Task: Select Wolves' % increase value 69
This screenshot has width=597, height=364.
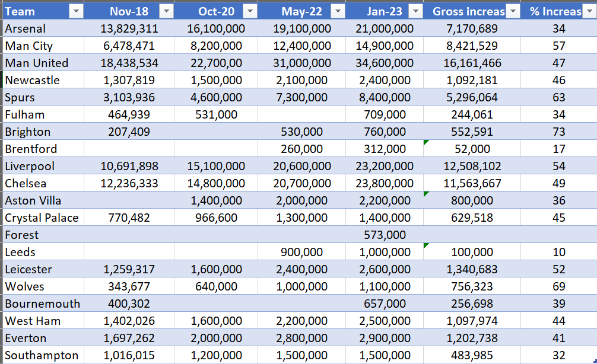Action: pyautogui.click(x=558, y=286)
